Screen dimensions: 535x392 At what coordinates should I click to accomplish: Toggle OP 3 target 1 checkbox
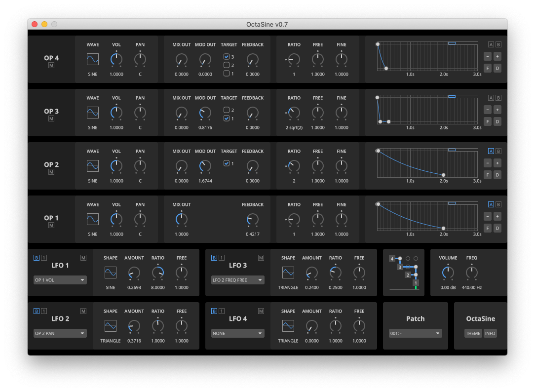(x=226, y=118)
